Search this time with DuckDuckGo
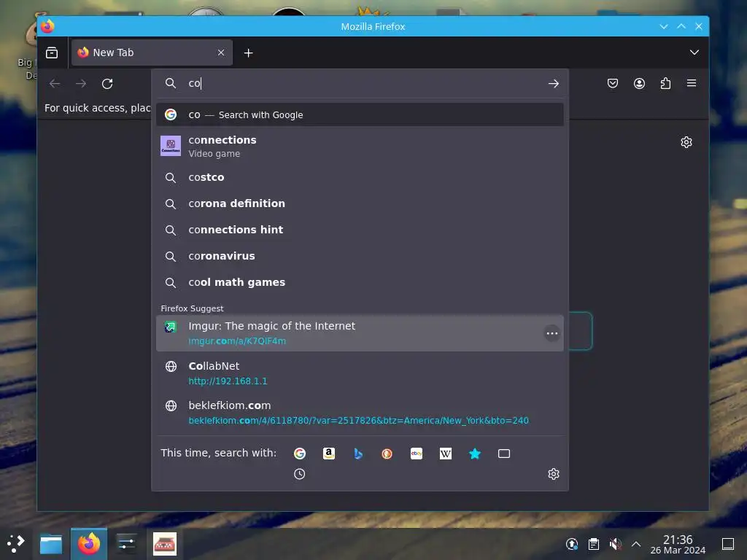The image size is (747, 560). [387, 454]
